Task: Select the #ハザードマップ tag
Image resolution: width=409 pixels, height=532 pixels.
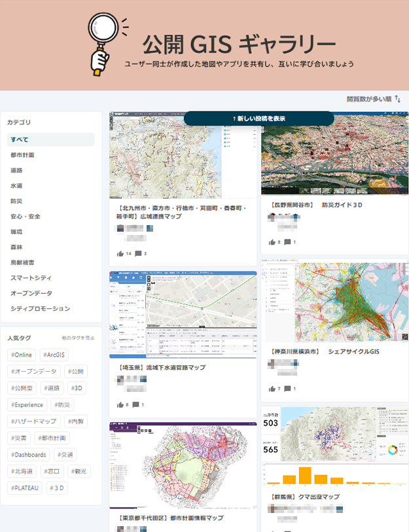Action: pos(33,421)
